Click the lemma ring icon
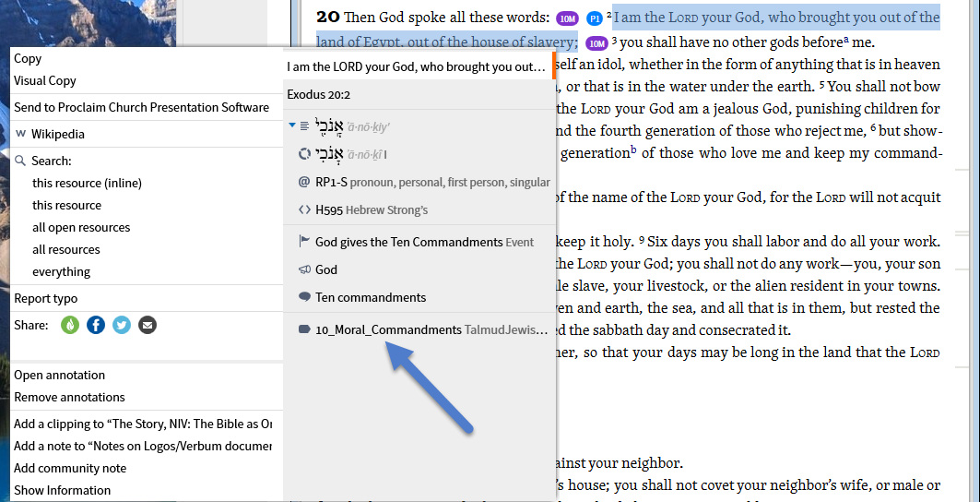The image size is (980, 502). (304, 154)
